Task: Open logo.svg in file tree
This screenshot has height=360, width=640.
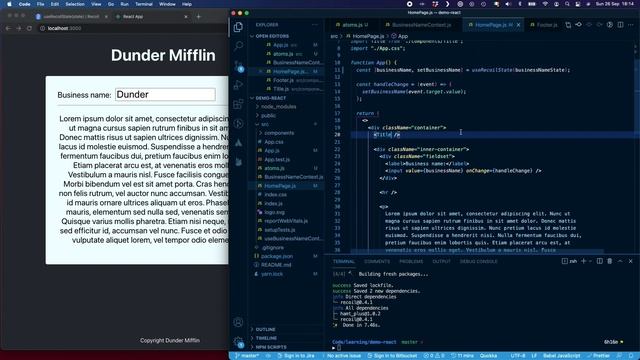Action: coord(274,212)
